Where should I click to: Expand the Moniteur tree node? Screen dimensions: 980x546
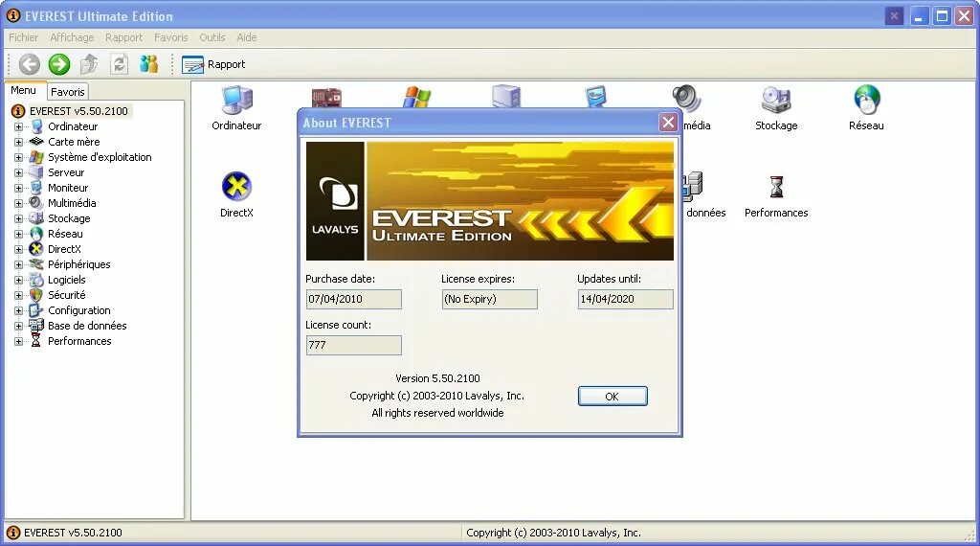(x=19, y=188)
